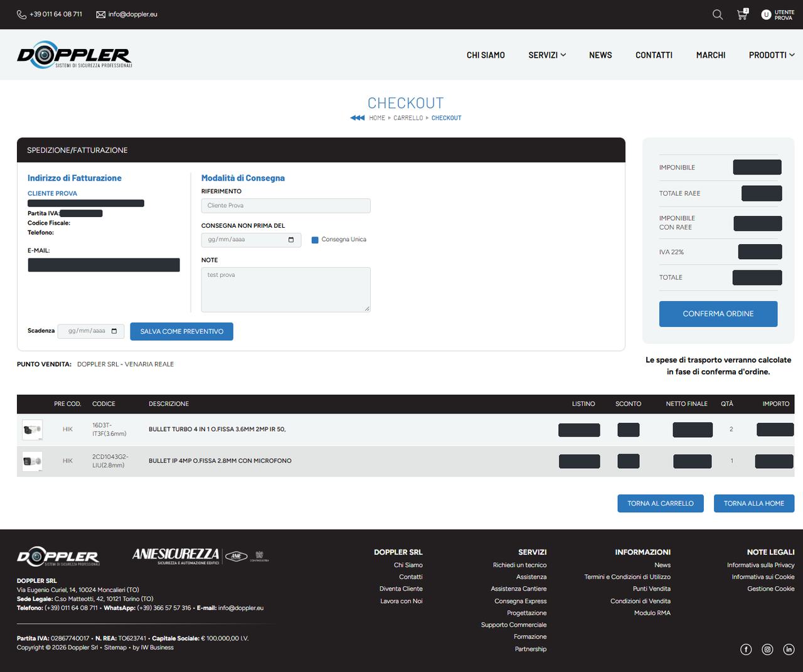Click the Conferma Ordine button
Viewport: 803px width, 672px height.
pyautogui.click(x=718, y=314)
